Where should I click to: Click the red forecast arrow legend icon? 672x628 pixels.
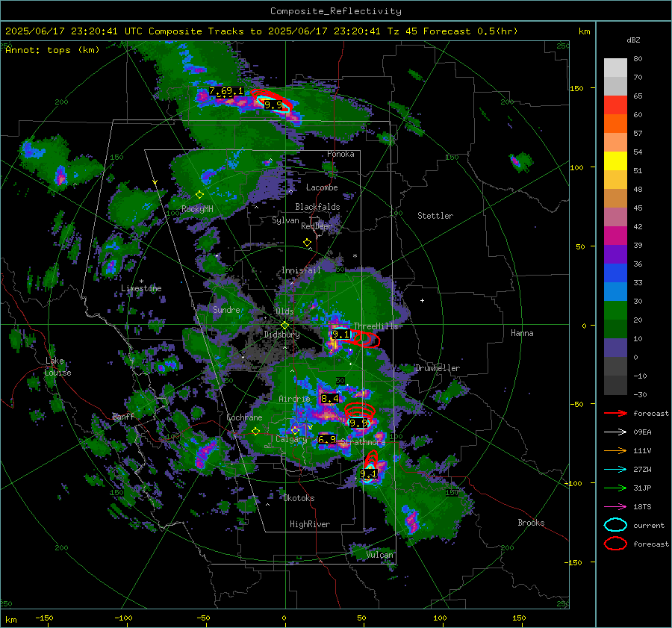(615, 413)
